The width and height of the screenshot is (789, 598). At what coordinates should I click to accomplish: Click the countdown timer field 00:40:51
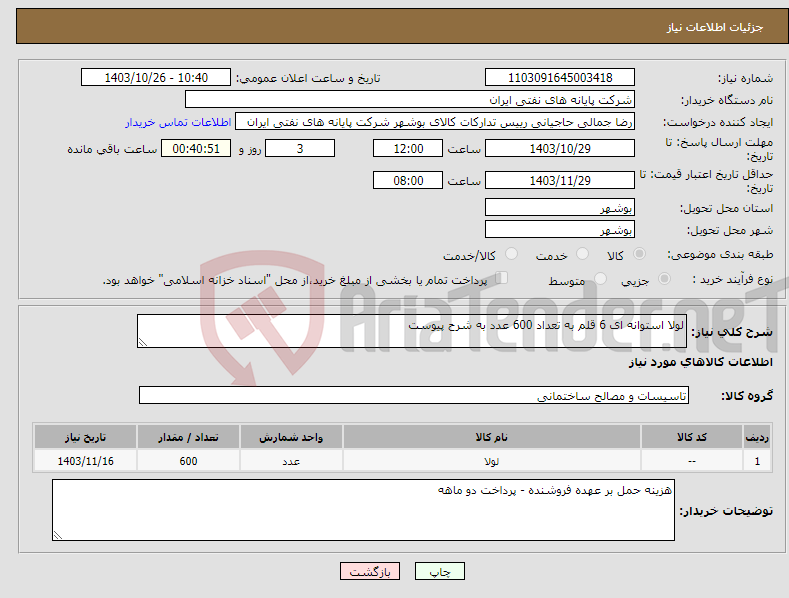pos(196,148)
